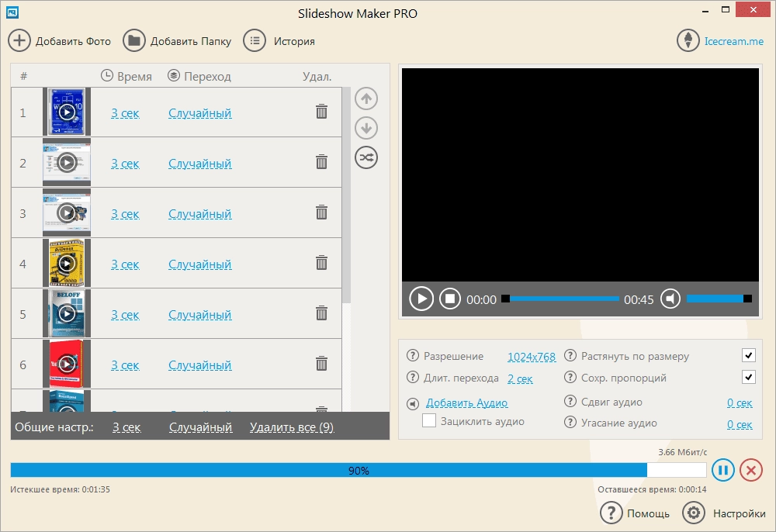Screen dimensions: 776x532
Task: Click Удалить все (9) link
Action: click(x=292, y=427)
